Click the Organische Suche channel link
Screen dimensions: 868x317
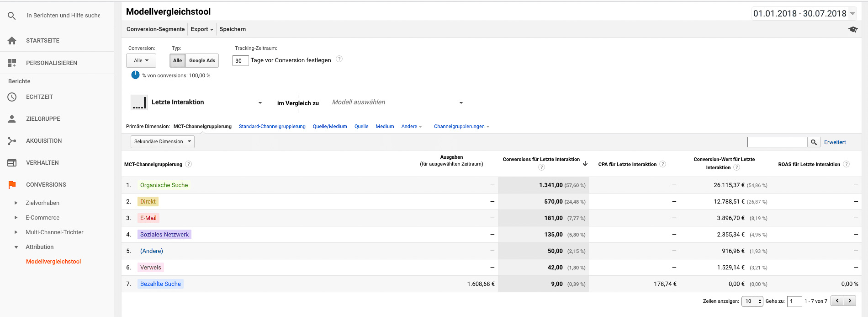click(164, 185)
